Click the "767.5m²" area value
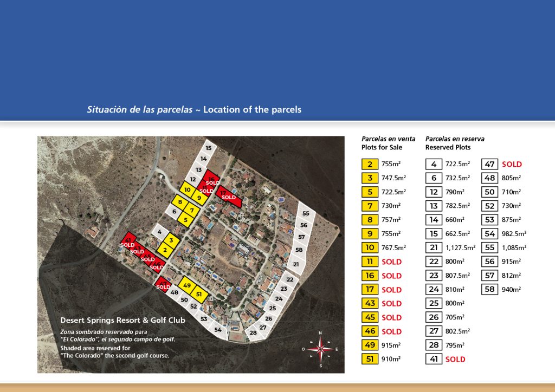 tap(393, 247)
